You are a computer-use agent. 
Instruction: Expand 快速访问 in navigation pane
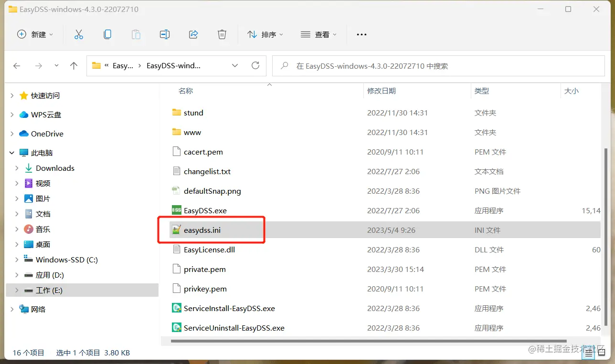coord(12,95)
